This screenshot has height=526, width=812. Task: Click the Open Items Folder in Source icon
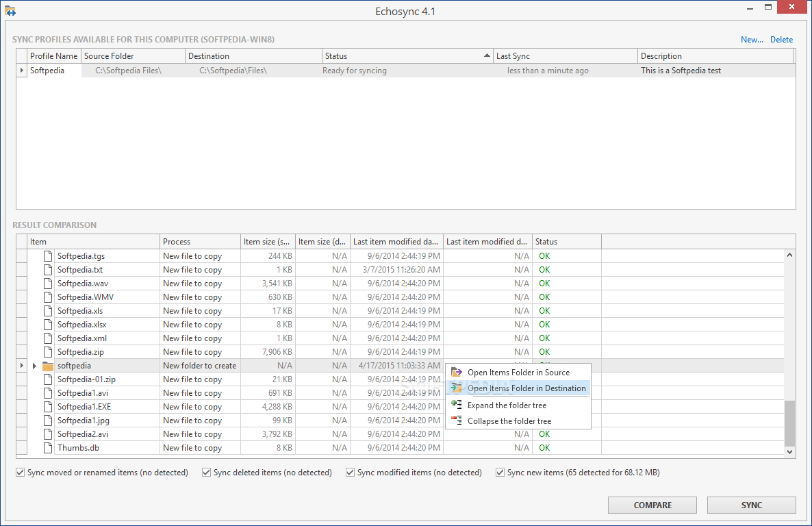point(456,372)
